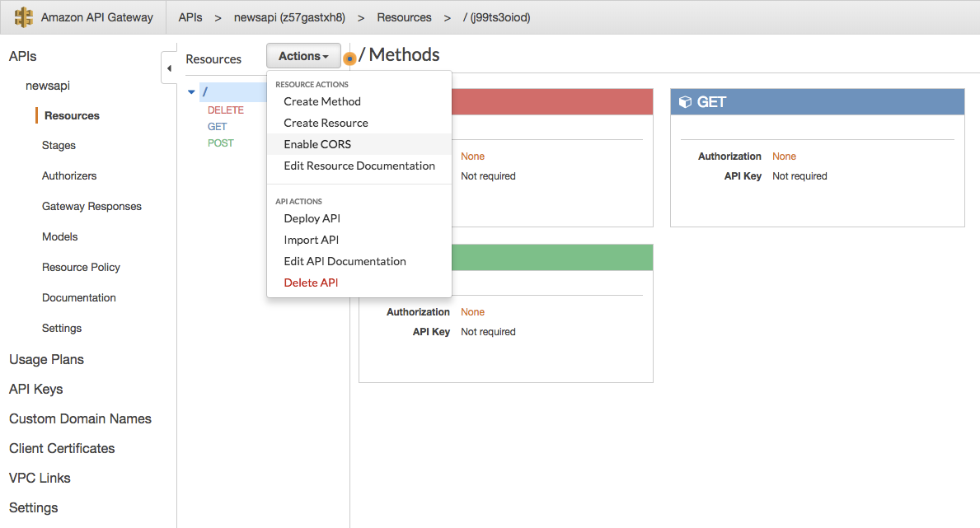980x528 pixels.
Task: Open the Resources section in the sidebar
Action: (72, 115)
